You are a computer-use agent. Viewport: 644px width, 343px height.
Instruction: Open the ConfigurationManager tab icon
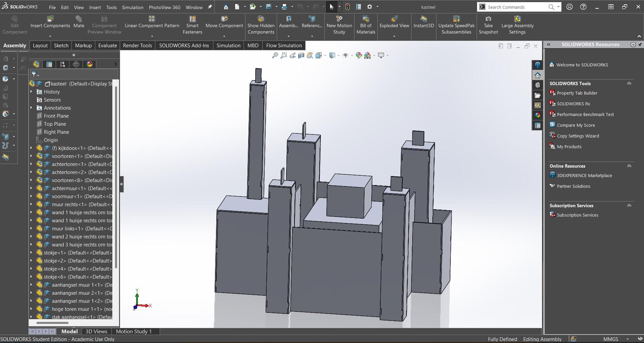click(63, 64)
